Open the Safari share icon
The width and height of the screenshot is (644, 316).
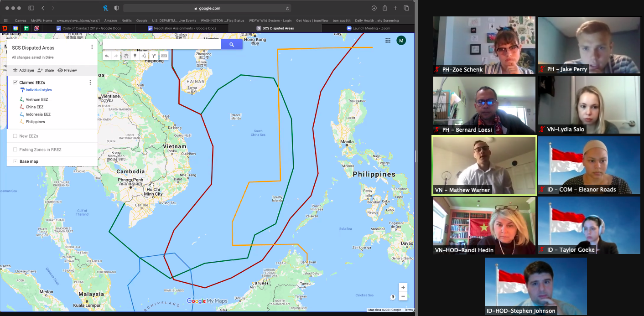tap(385, 8)
